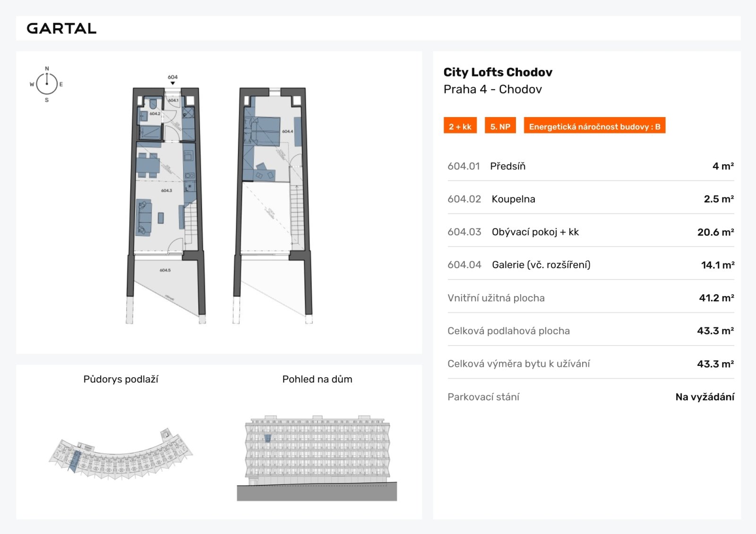
Task: Select the Obývací pokoj + kk row
Action: click(x=590, y=232)
